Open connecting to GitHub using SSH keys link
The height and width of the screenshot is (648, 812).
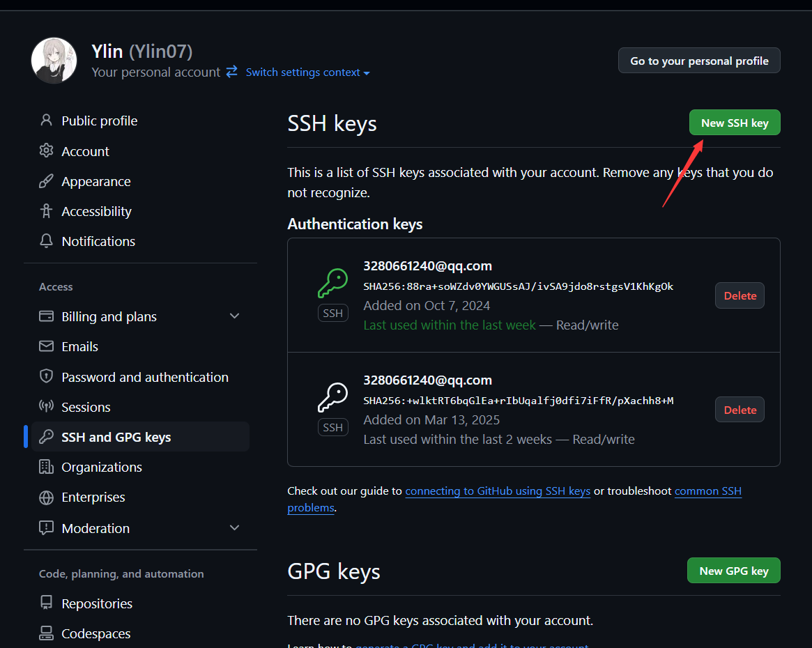click(498, 491)
